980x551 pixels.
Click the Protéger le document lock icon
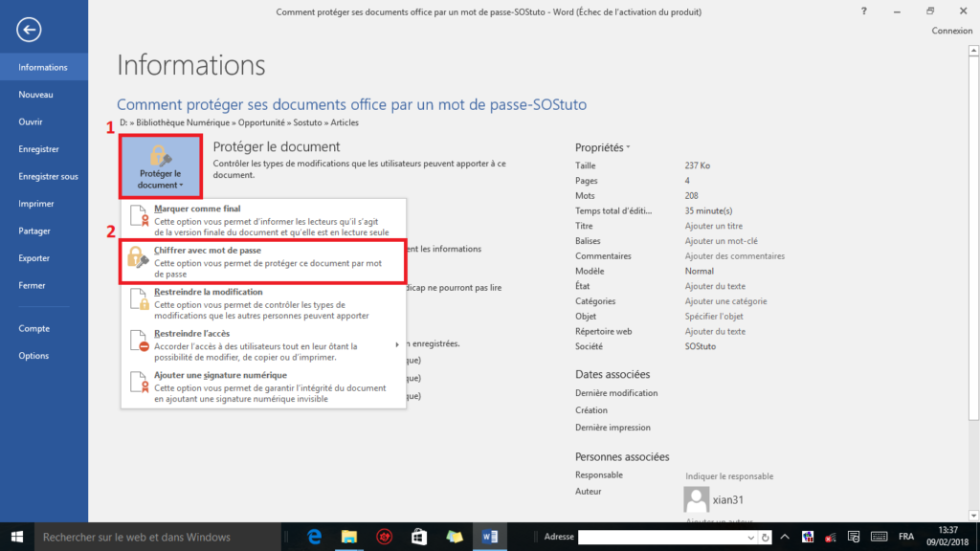(x=161, y=155)
